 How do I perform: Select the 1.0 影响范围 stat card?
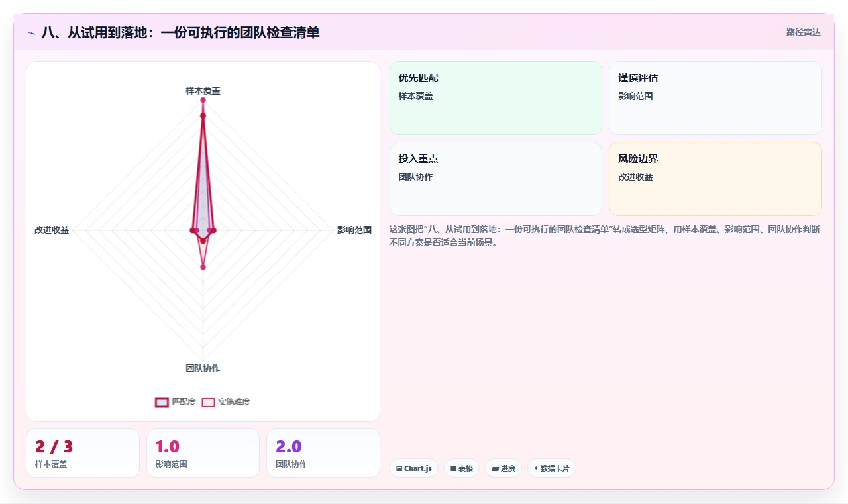203,453
